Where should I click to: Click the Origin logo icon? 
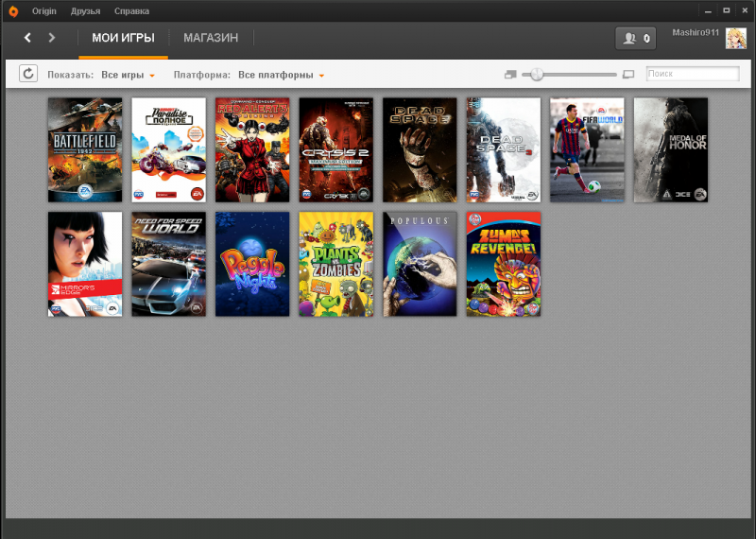[13, 11]
